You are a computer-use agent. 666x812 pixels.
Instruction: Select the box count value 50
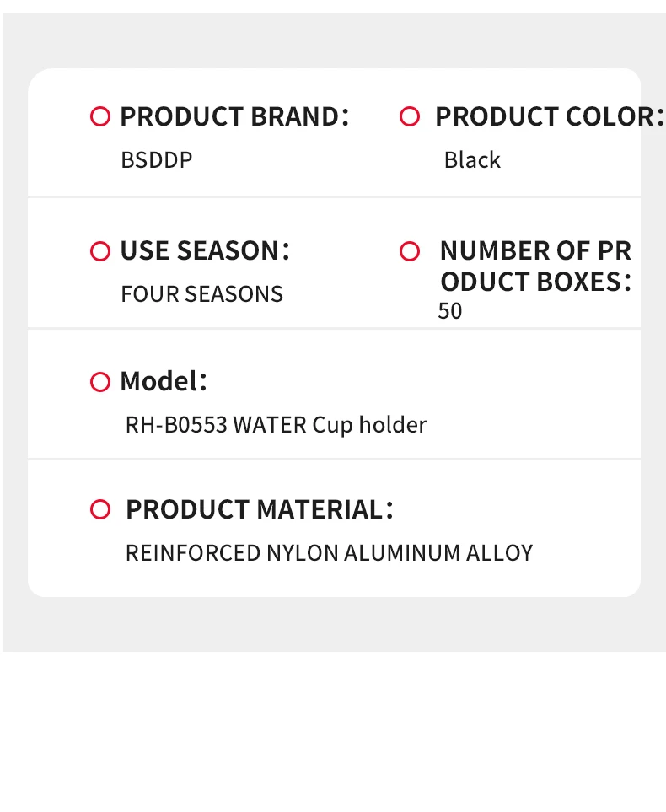(x=450, y=311)
